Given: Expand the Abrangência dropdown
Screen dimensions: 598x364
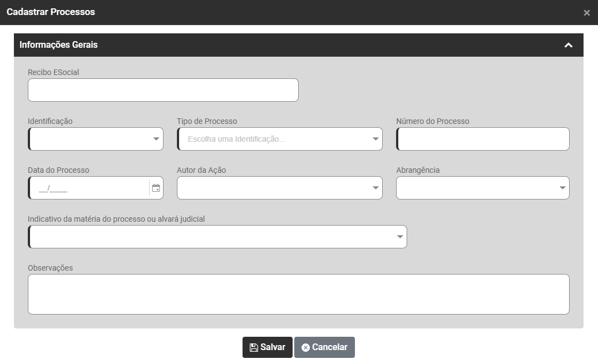Looking at the screenshot, I should tap(562, 188).
